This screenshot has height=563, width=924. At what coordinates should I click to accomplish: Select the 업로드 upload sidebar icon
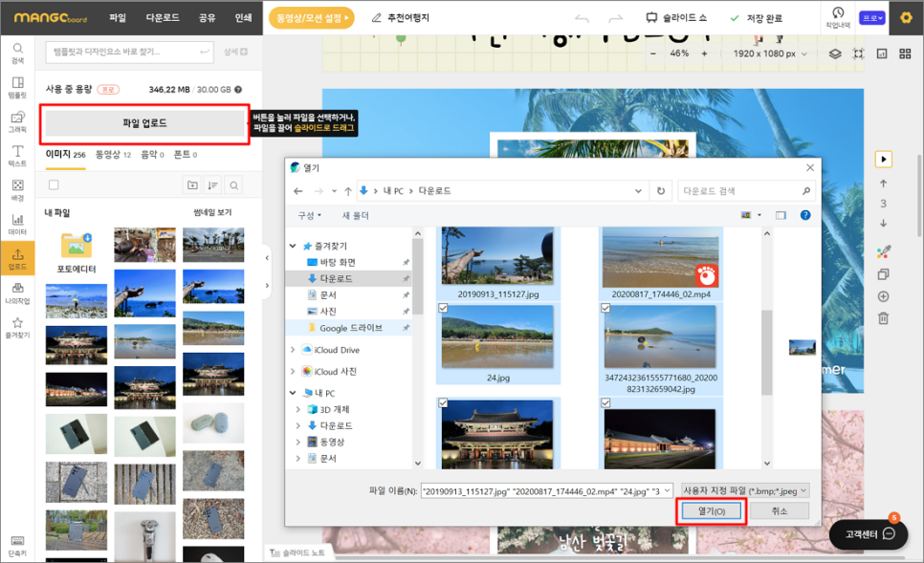(17, 259)
